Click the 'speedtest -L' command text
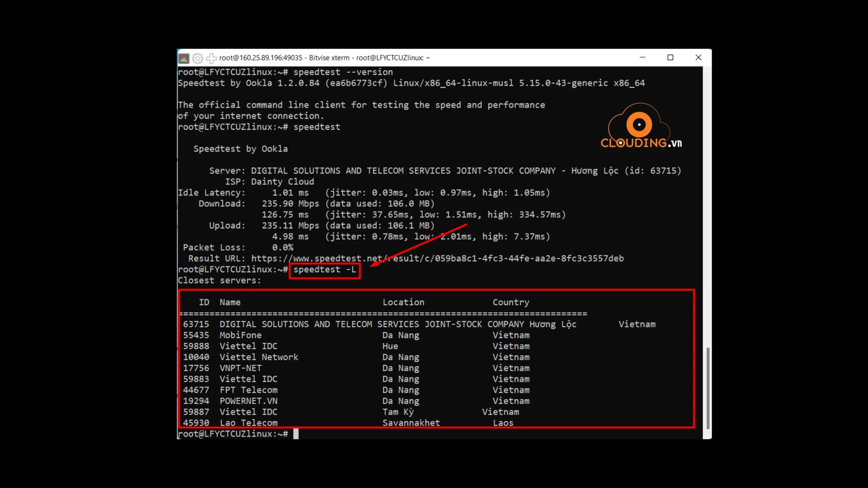 pyautogui.click(x=325, y=270)
